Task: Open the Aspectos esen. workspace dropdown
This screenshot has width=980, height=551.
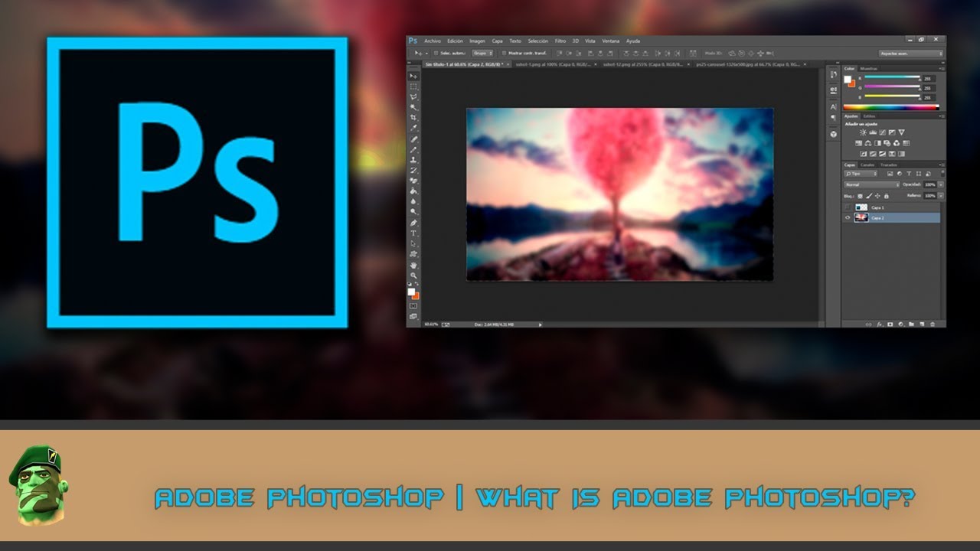Action: 911,54
